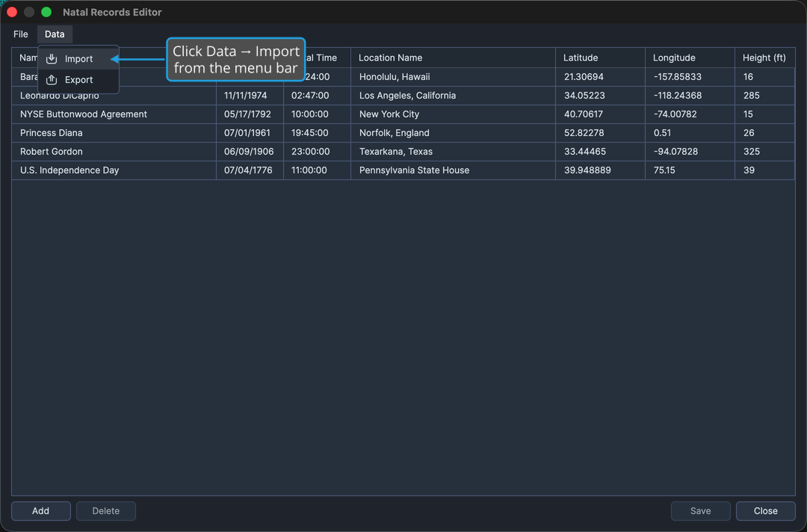Click the time cell 23:00:00
This screenshot has height=532, width=807.
(317, 152)
